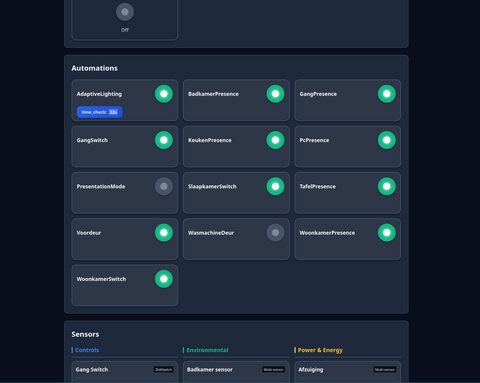Open the Badkamer sensor card
This screenshot has width=480, height=383.
[236, 371]
